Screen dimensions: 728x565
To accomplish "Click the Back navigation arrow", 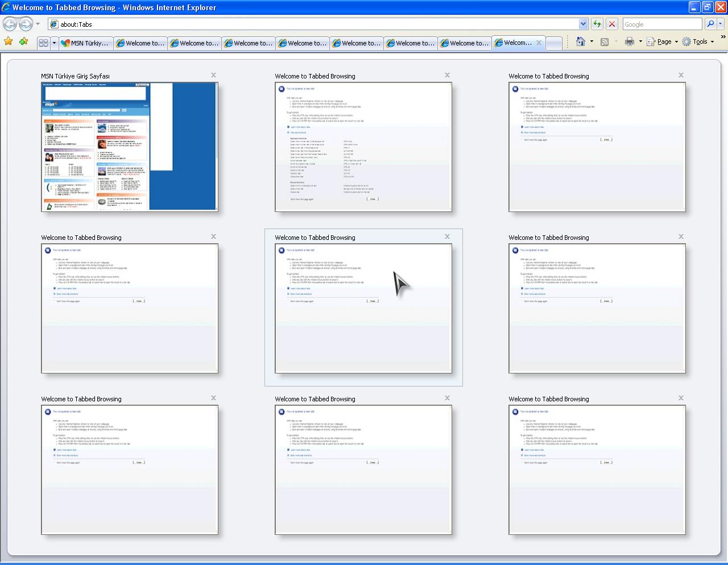I will 10,24.
